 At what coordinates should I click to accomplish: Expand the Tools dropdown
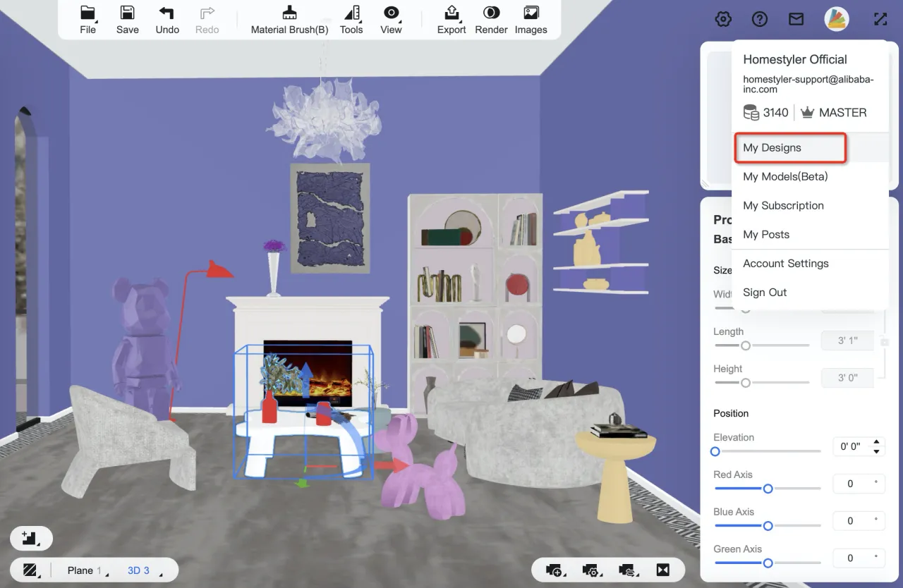click(351, 19)
